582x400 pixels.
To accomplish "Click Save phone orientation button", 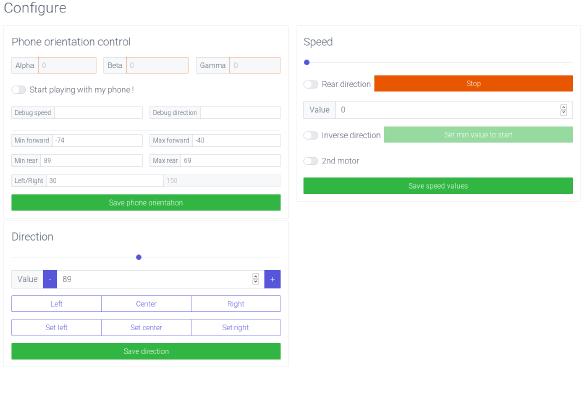I will (146, 203).
